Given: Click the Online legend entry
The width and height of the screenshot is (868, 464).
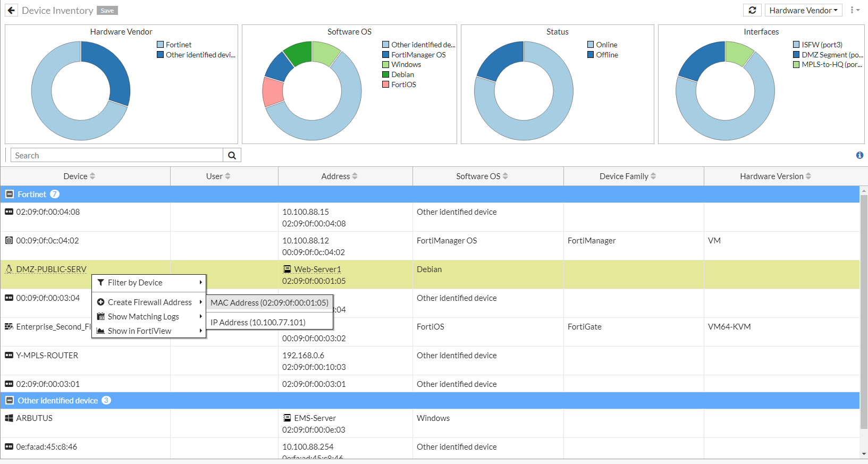Looking at the screenshot, I should pos(602,45).
